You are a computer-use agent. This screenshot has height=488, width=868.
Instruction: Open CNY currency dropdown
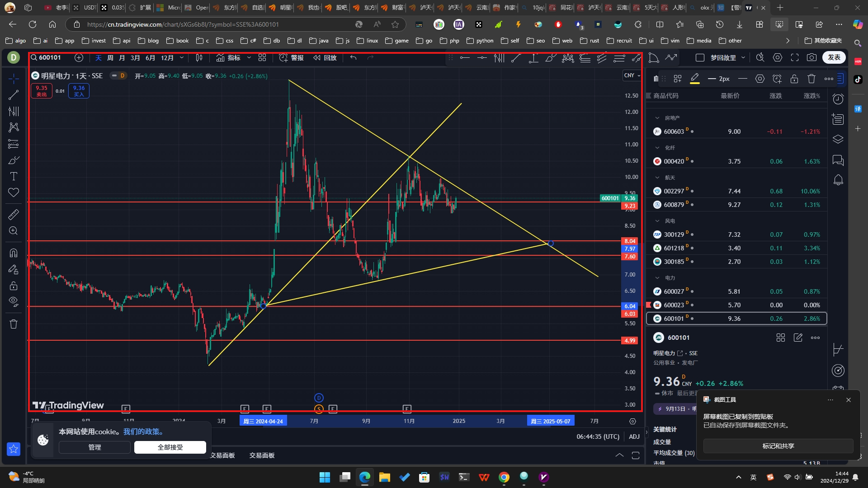[632, 75]
